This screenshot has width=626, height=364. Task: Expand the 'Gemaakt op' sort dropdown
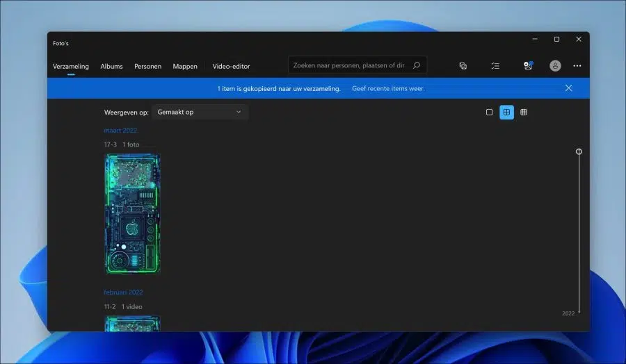[200, 112]
